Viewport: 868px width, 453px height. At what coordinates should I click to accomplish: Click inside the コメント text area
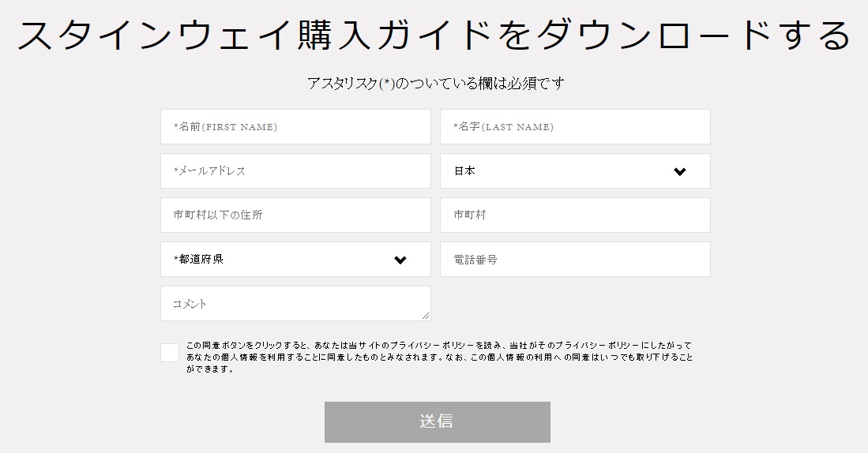(x=295, y=303)
